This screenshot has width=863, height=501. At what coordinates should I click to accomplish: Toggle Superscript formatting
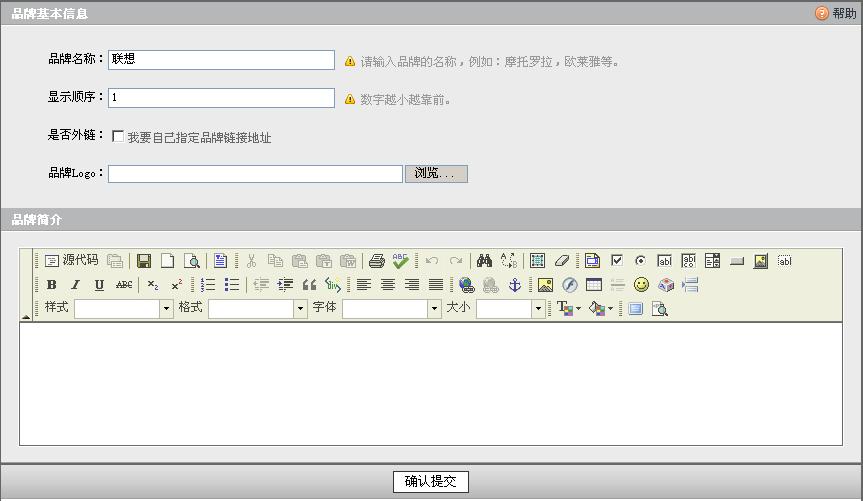177,285
